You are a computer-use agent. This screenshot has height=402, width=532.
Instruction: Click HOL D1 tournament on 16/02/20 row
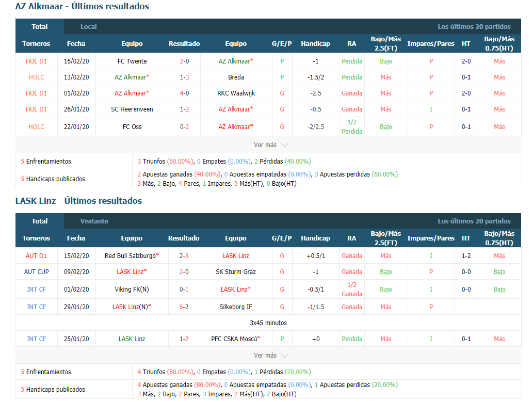(36, 61)
